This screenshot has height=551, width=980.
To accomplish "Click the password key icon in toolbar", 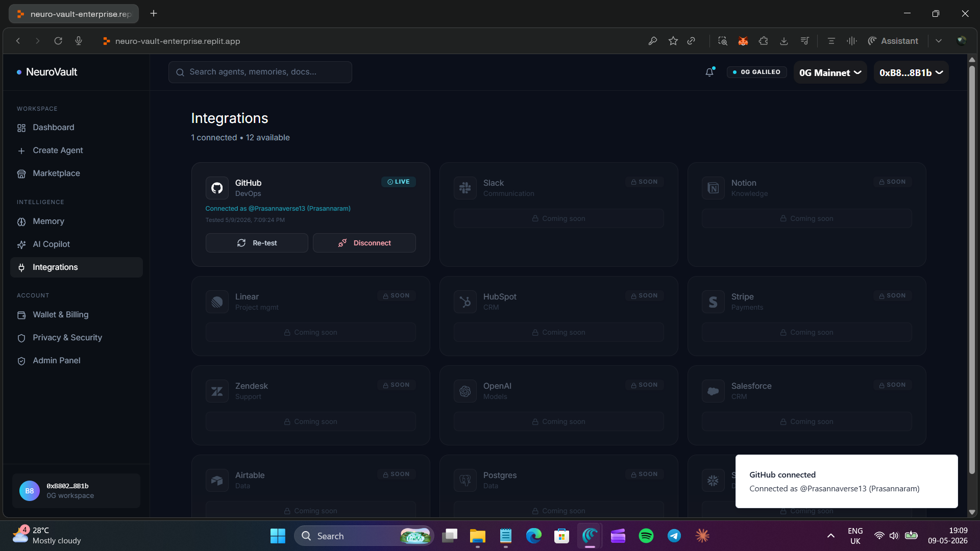I will click(x=653, y=41).
